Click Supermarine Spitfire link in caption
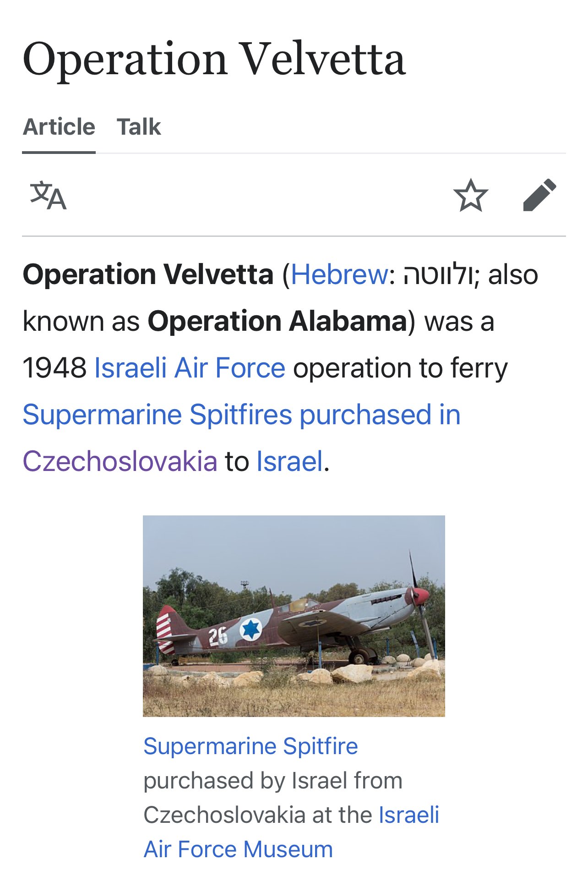This screenshot has width=588, height=892. [250, 746]
